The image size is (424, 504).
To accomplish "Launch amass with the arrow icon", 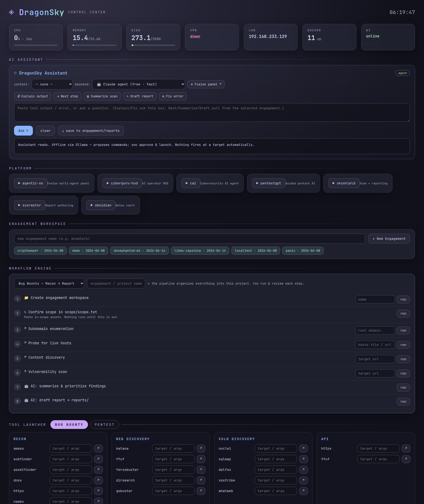I will click(98, 448).
